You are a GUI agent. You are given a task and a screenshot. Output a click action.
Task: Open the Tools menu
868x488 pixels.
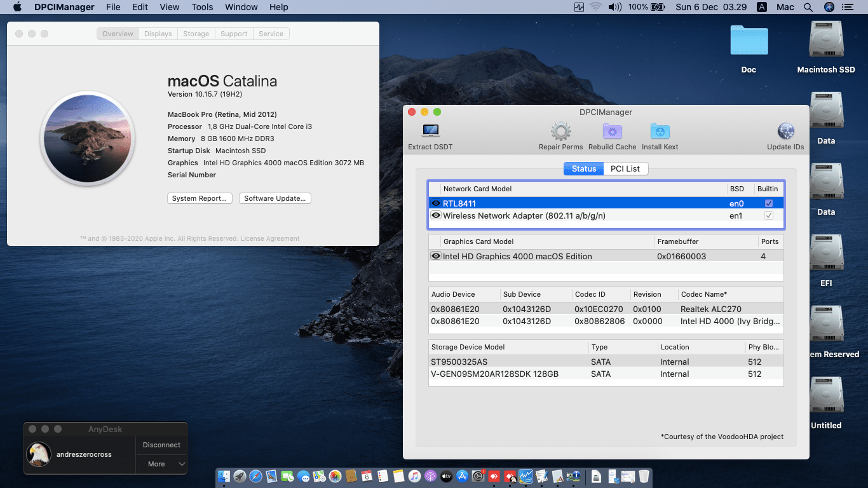point(202,7)
